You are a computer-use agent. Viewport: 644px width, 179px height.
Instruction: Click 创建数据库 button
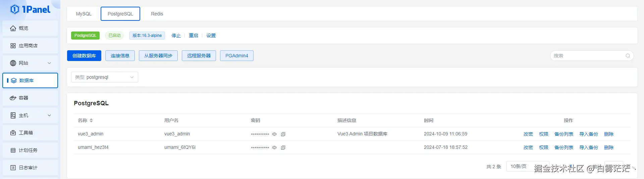(x=84, y=56)
